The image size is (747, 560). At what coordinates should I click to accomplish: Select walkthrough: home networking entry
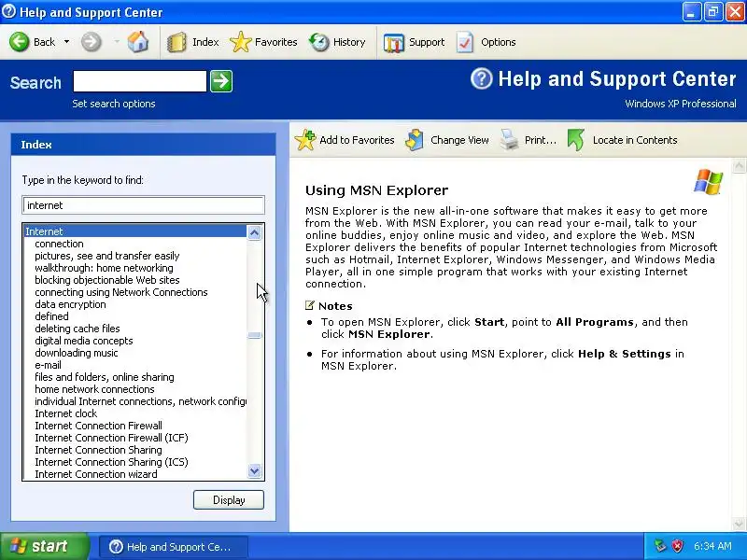104,268
